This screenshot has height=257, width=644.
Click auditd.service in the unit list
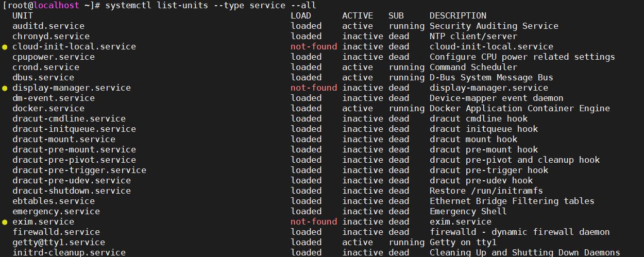tap(48, 26)
